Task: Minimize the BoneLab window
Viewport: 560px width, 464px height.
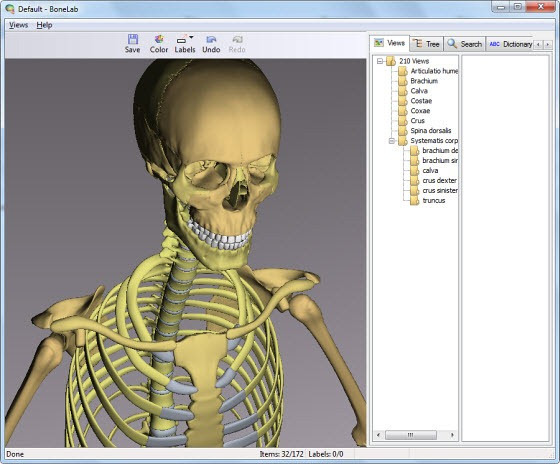Action: (501, 7)
